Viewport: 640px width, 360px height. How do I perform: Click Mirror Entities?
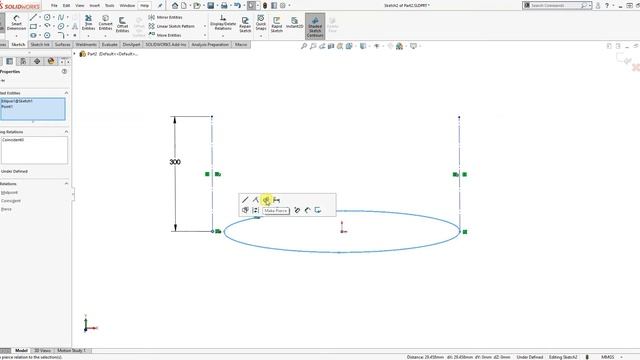(x=165, y=18)
